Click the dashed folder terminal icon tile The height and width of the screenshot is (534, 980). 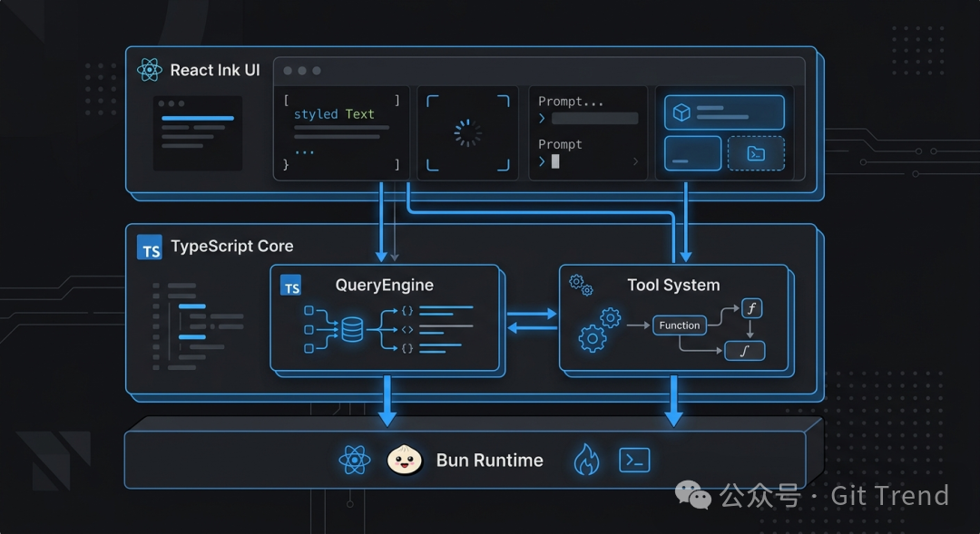point(756,153)
